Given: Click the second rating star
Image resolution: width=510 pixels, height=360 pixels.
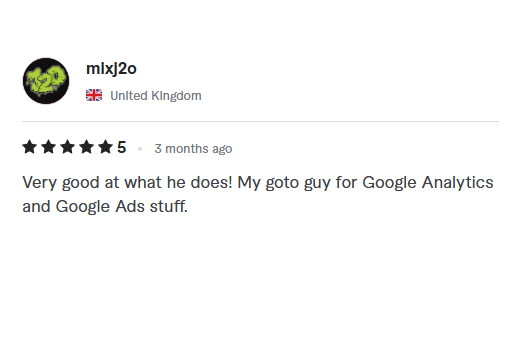Looking at the screenshot, I should tap(49, 147).
